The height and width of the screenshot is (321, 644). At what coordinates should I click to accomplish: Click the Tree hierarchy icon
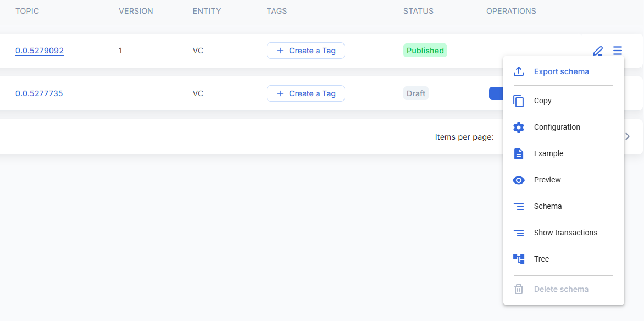click(519, 259)
